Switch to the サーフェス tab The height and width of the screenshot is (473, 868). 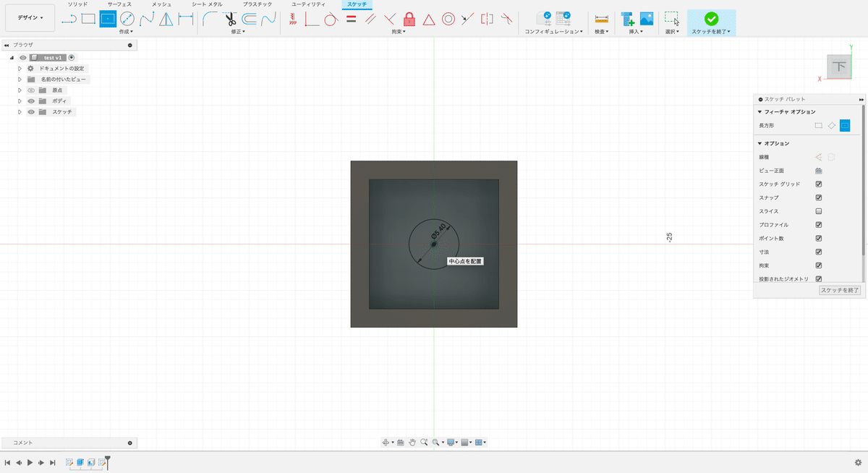[x=119, y=4]
